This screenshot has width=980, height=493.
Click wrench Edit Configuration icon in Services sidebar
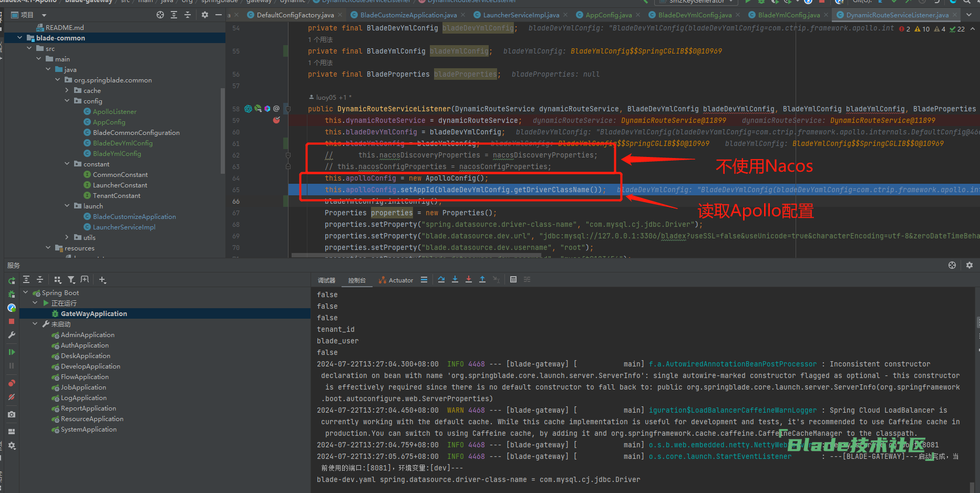click(12, 335)
